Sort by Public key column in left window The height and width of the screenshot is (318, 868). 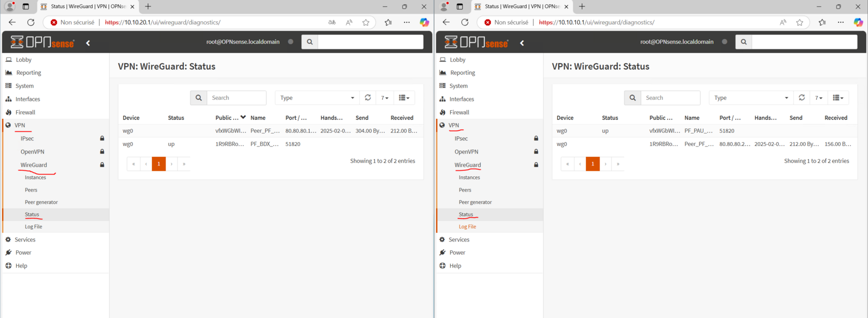[x=227, y=118]
